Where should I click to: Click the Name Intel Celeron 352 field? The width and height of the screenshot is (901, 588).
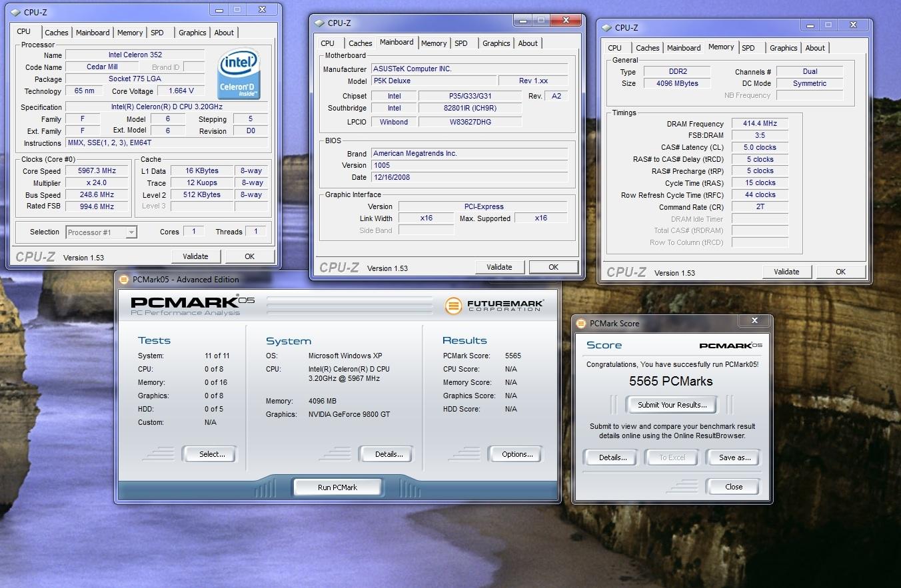click(x=135, y=55)
